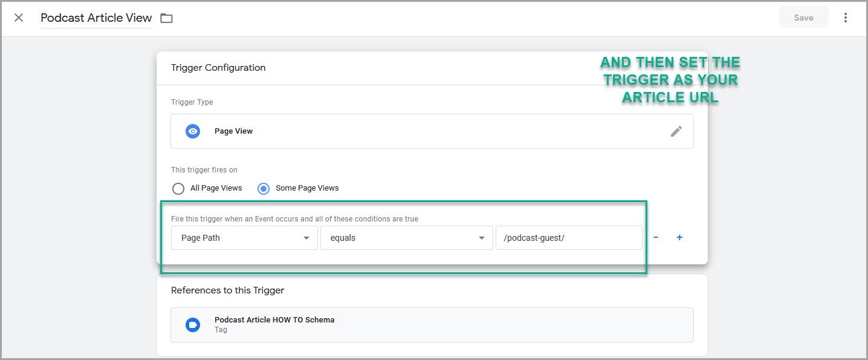Select the Some Page Views radio button
The height and width of the screenshot is (360, 868).
pos(263,188)
